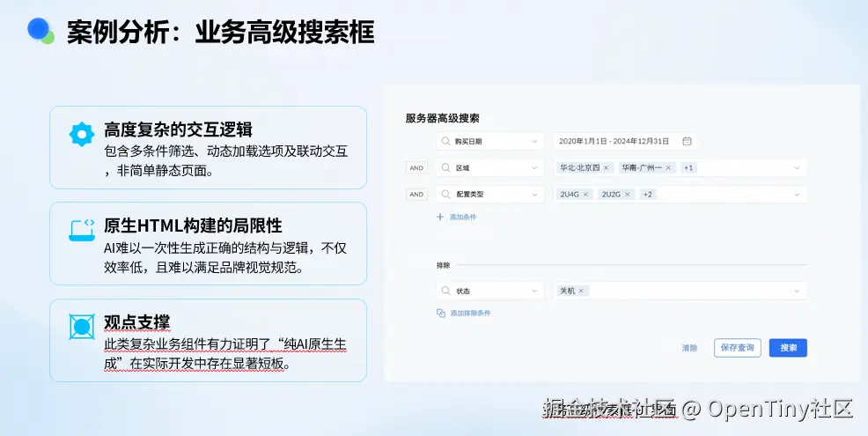
Task: Click the magnifier icon in the 区域 field
Action: 445,168
